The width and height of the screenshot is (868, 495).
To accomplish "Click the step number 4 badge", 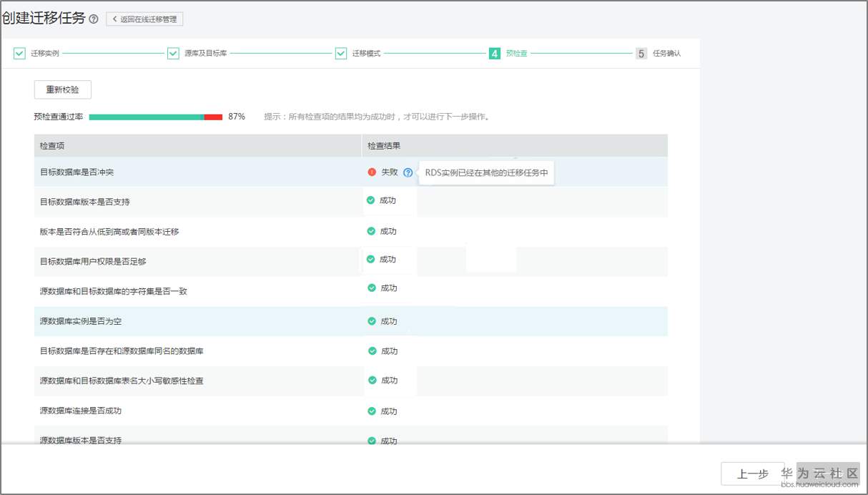I will point(495,54).
